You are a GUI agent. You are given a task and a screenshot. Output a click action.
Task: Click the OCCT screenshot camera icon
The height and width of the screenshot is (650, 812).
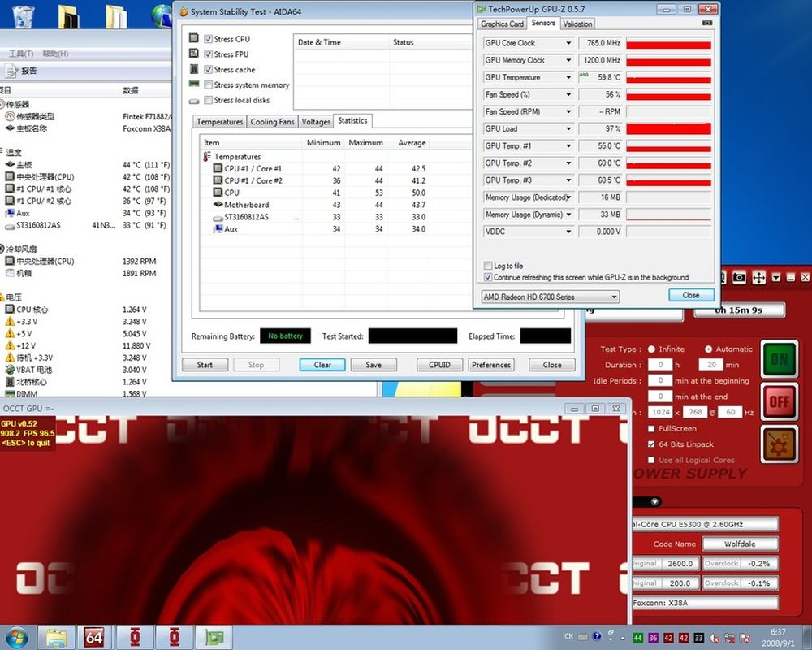tap(739, 277)
